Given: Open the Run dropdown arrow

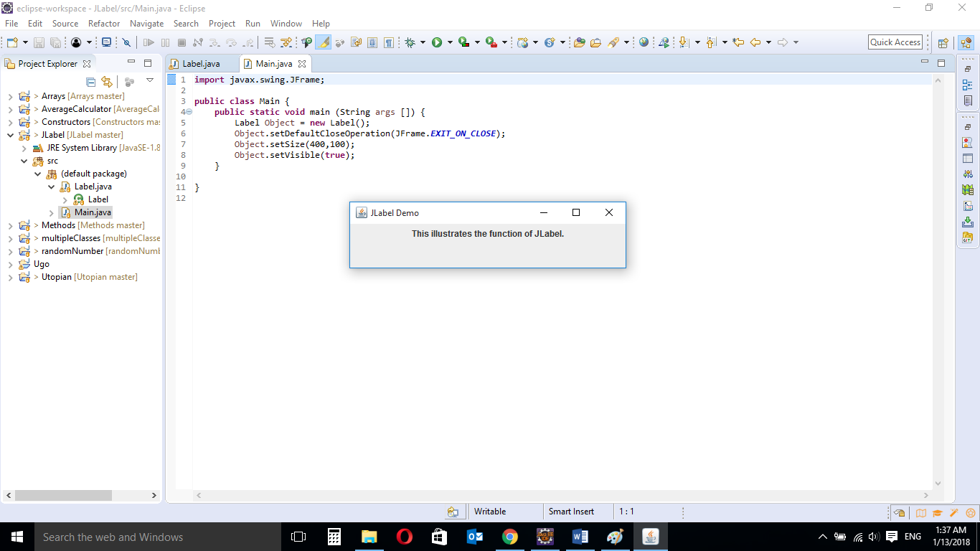Looking at the screenshot, I should [x=450, y=43].
